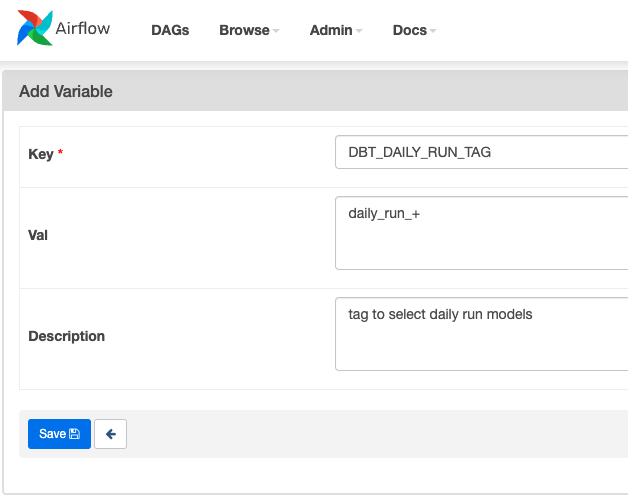Click the Airflow brand name text
Image resolution: width=628 pixels, height=495 pixels.
(83, 28)
